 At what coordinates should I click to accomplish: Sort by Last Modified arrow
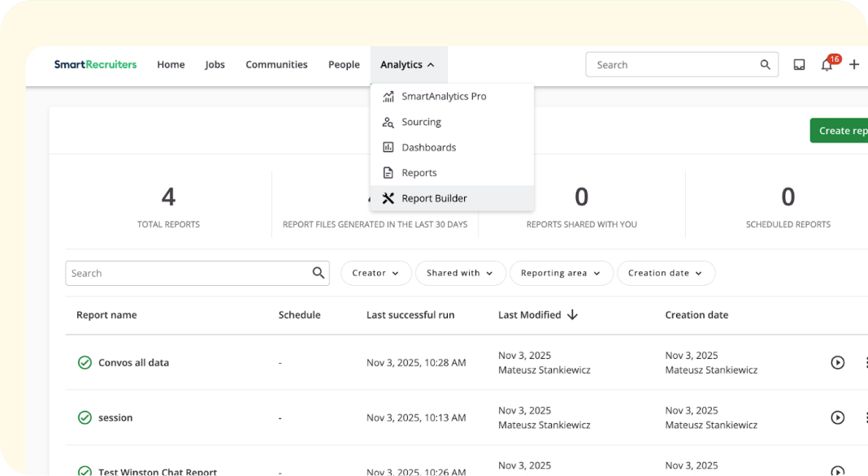(572, 315)
